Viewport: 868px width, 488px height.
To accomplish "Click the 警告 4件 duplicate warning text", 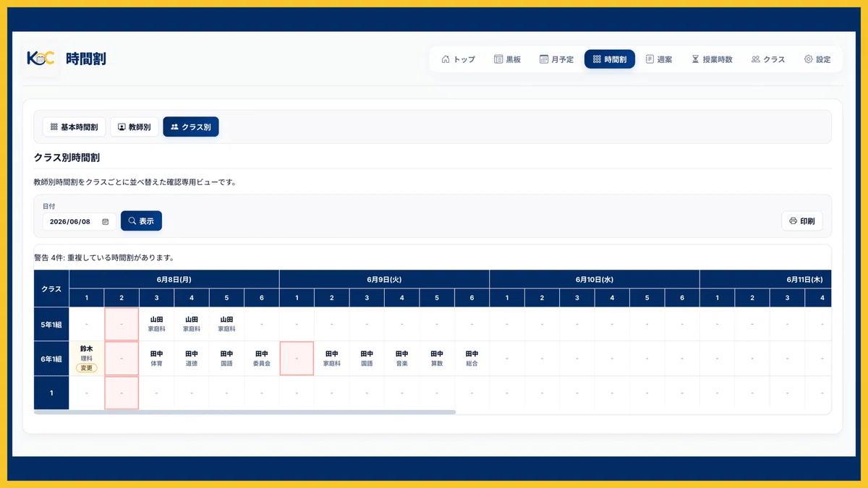I will [x=104, y=257].
